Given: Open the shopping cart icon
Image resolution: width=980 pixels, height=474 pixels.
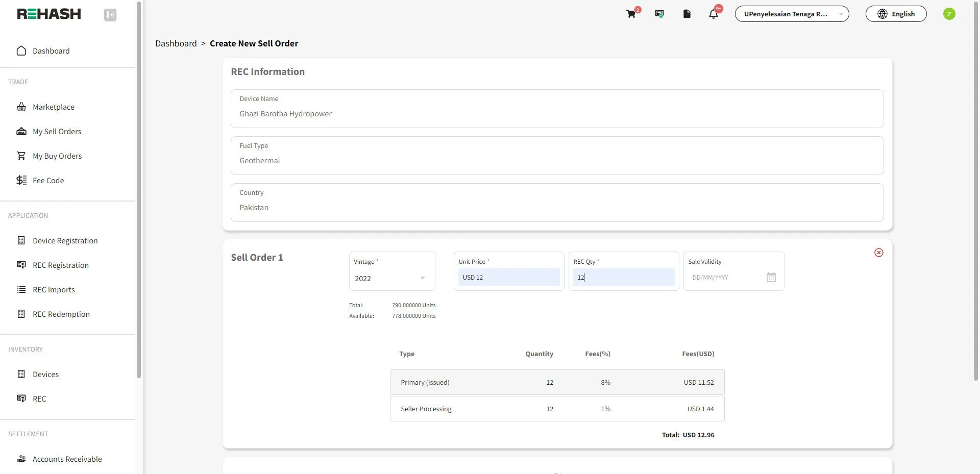Looking at the screenshot, I should (631, 14).
